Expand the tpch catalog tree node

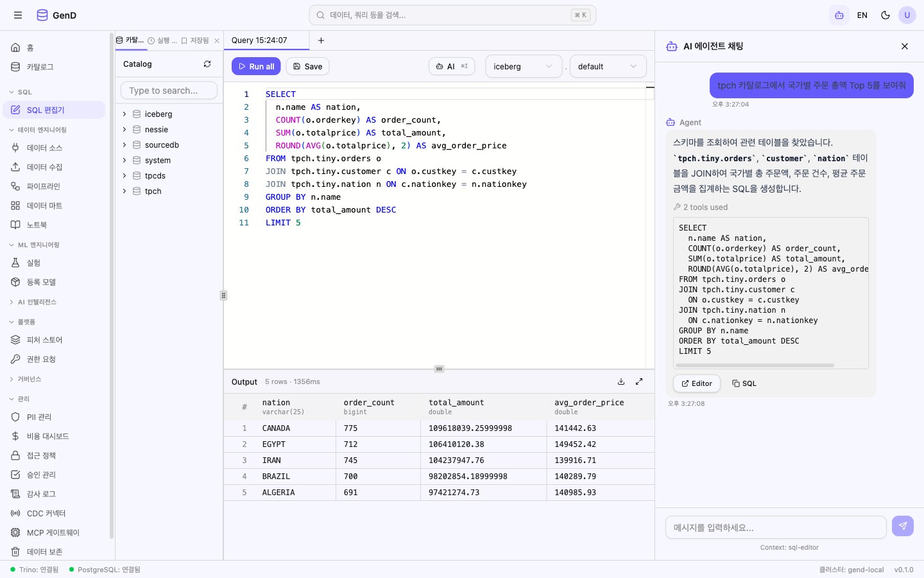[124, 191]
